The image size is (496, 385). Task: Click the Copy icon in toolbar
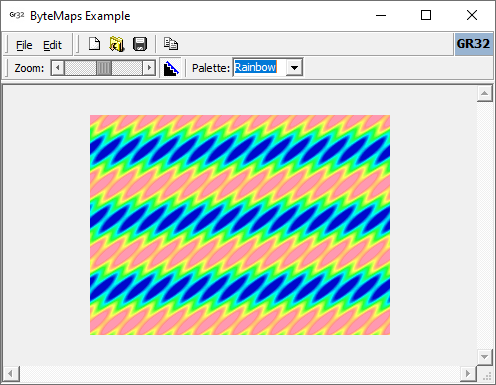click(171, 44)
